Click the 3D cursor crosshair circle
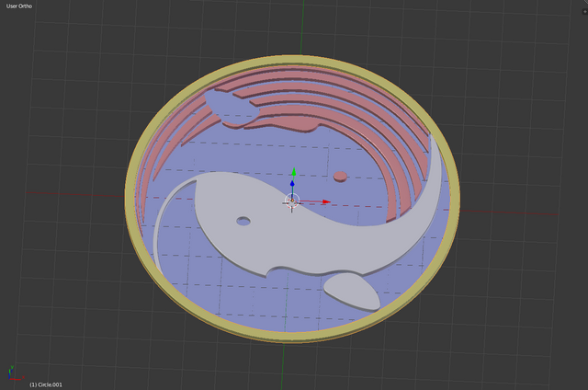The height and width of the screenshot is (390, 588). click(x=292, y=201)
